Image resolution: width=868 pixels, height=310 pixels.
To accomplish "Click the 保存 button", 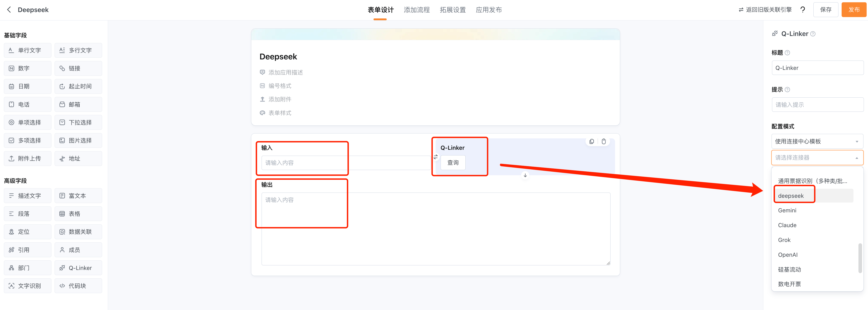I will point(825,10).
